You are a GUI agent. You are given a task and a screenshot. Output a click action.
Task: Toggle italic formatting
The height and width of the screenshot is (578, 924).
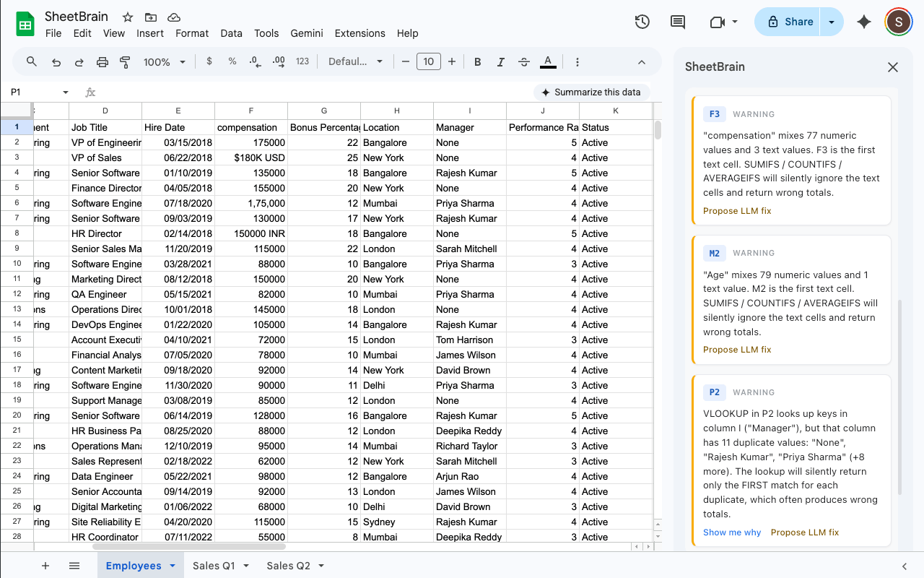[x=500, y=62]
